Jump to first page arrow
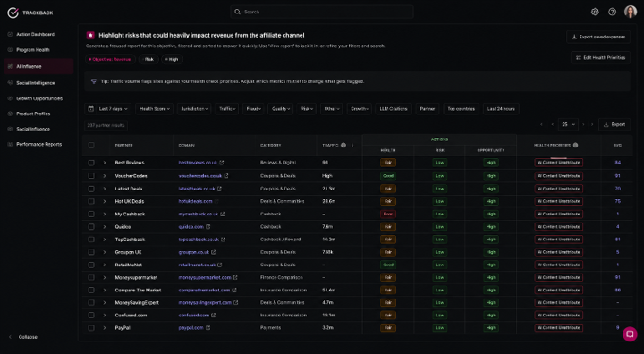This screenshot has height=354, width=644. (542, 124)
